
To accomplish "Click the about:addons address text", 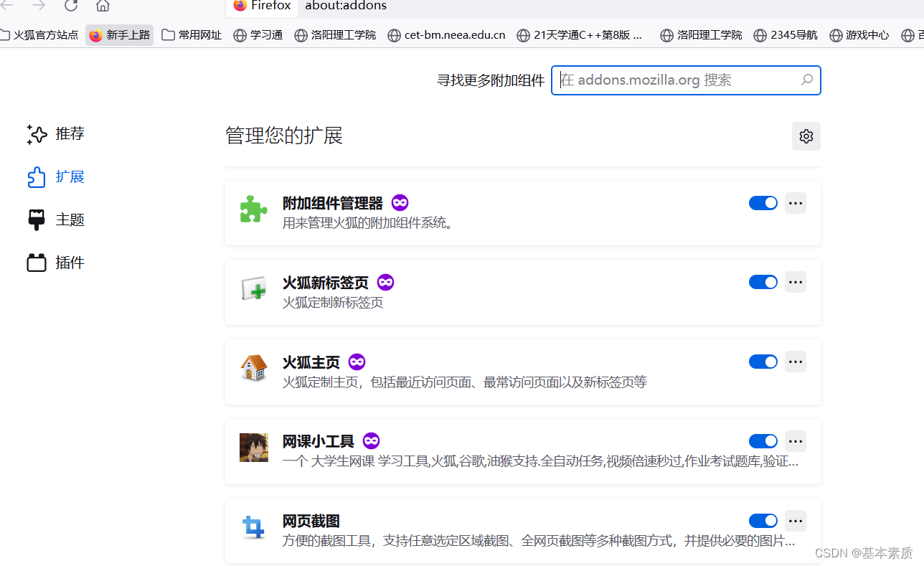I will point(346,6).
